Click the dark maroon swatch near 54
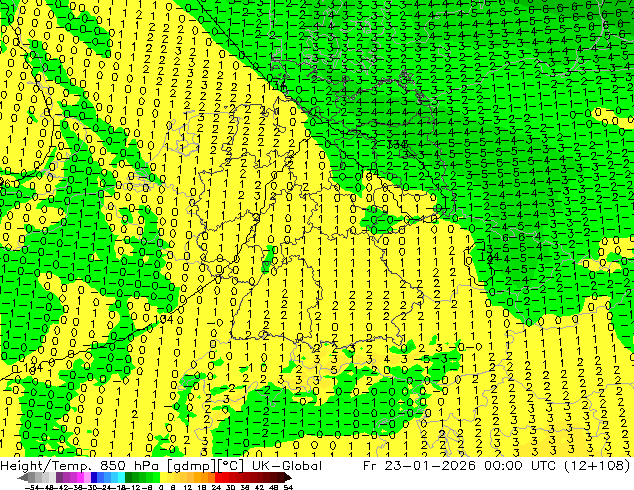 [x=281, y=478]
